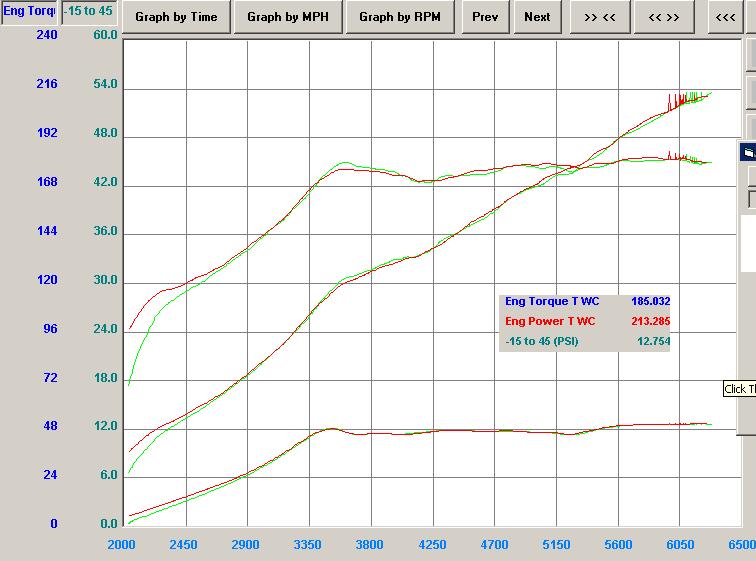Click the 18.0 PSI axis label
Image resolution: width=756 pixels, height=561 pixels.
[105, 378]
